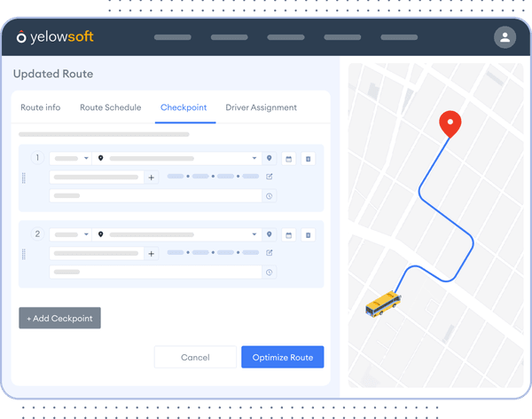Expand checkpoint 1 location dropdown
The image size is (532, 419).
click(x=254, y=158)
